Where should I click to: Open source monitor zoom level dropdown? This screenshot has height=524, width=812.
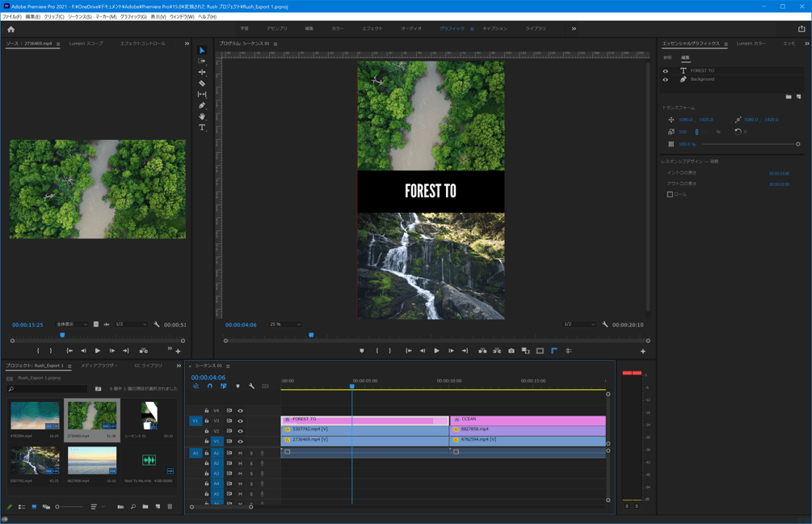coord(71,324)
